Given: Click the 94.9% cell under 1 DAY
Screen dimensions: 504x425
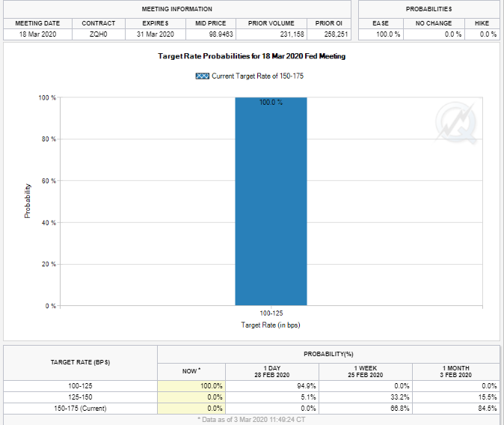Looking at the screenshot, I should pos(295,385).
